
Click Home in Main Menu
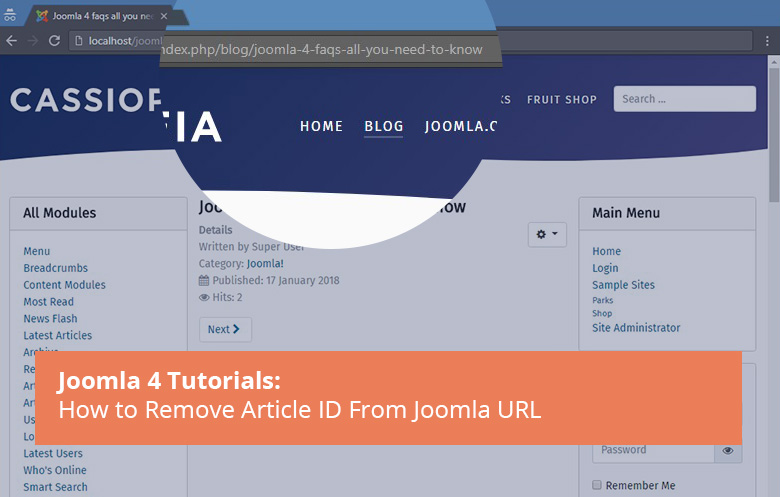click(x=606, y=251)
